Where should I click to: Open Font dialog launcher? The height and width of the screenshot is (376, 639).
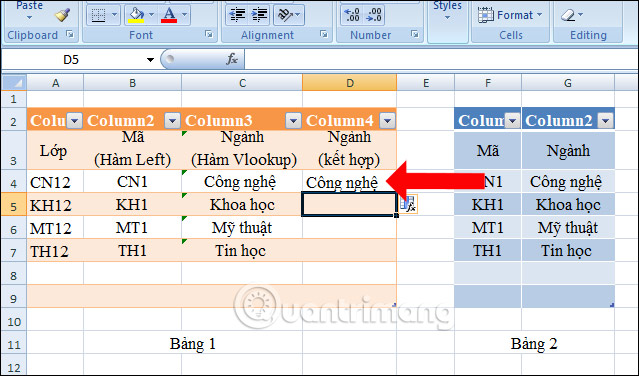pos(209,35)
